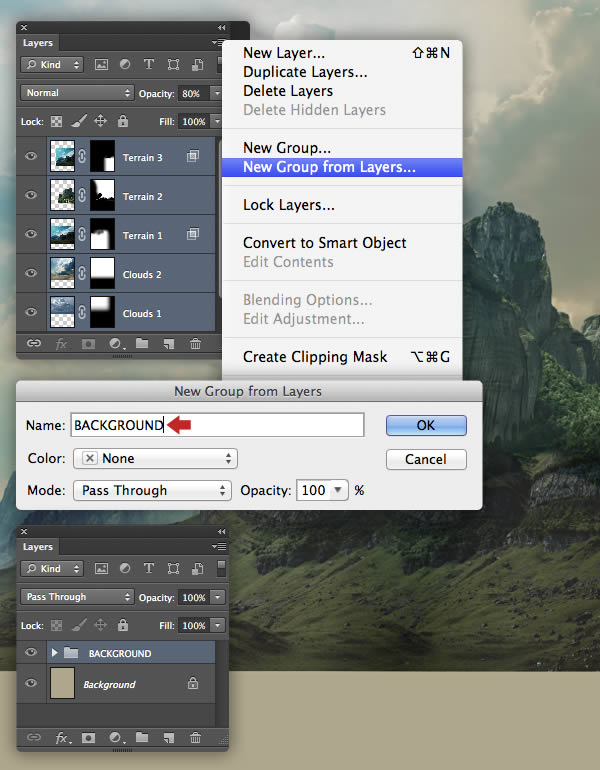The height and width of the screenshot is (770, 600).
Task: Click mask link chain on Terrain 3 layer
Action: tap(82, 156)
